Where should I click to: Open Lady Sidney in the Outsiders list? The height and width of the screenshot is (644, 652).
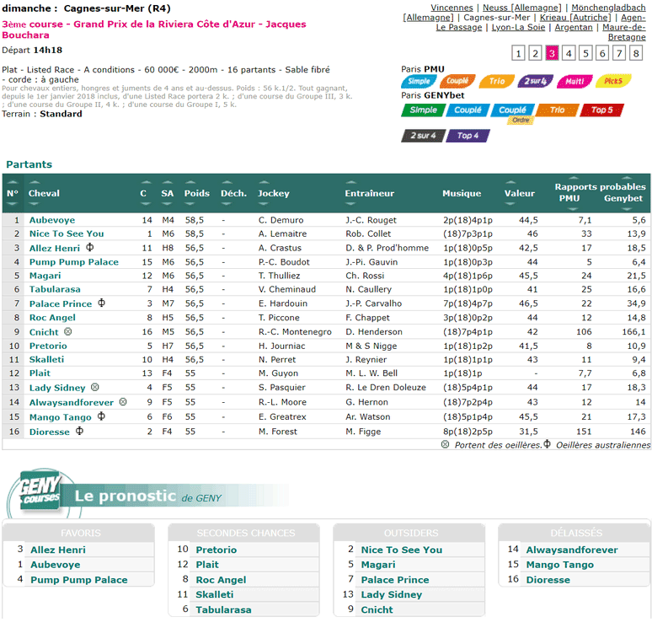[391, 595]
